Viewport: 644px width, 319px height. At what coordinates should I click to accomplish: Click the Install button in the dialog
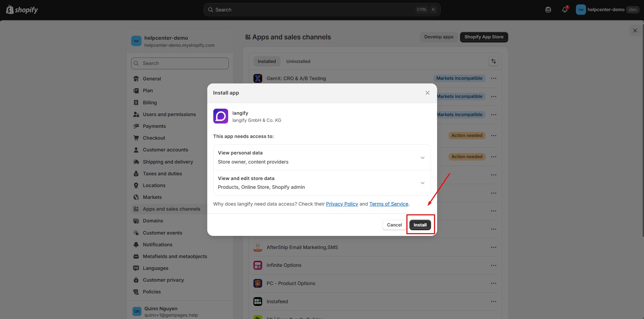coord(420,224)
